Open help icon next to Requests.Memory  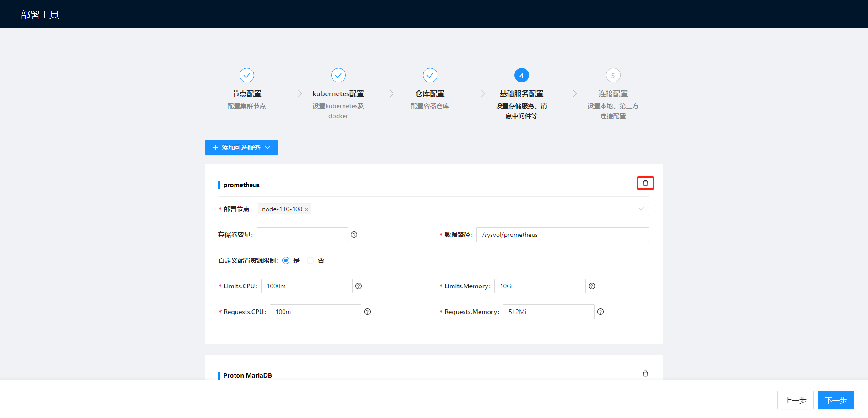(601, 312)
